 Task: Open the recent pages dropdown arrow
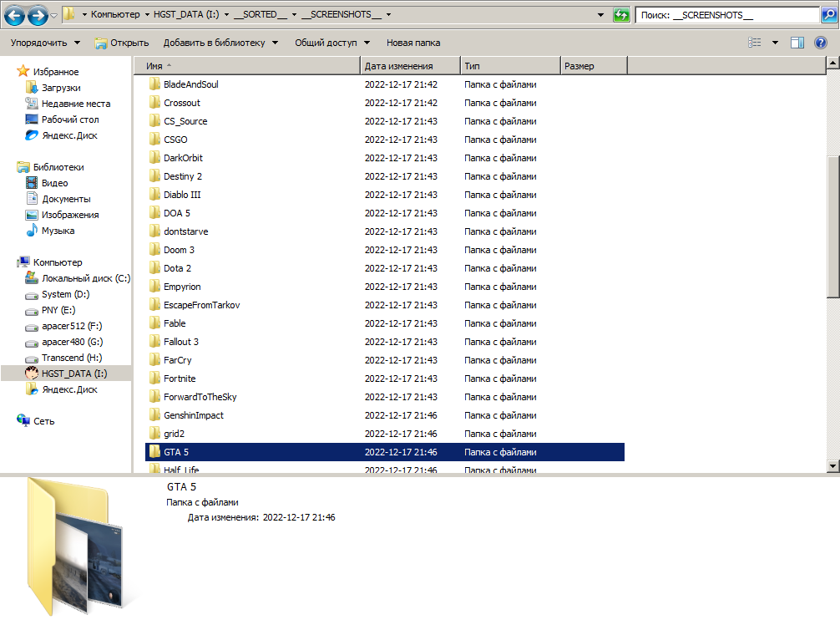[53, 16]
